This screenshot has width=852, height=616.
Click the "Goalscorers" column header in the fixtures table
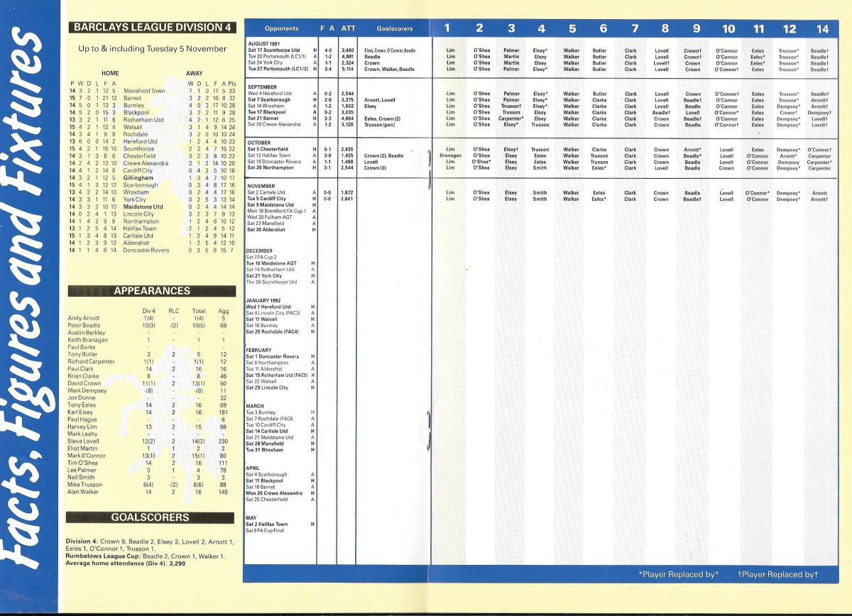pyautogui.click(x=393, y=28)
